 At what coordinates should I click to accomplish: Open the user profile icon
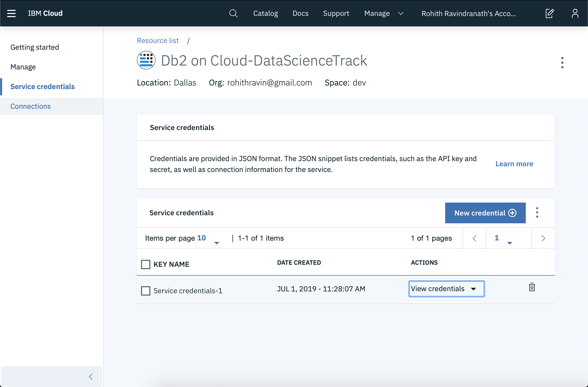click(575, 13)
